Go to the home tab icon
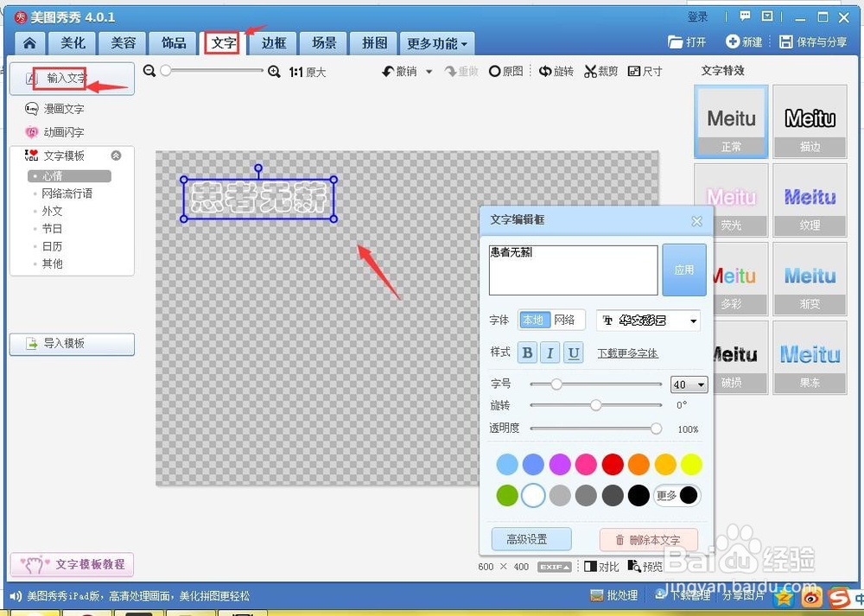Image resolution: width=864 pixels, height=616 pixels. pyautogui.click(x=29, y=43)
